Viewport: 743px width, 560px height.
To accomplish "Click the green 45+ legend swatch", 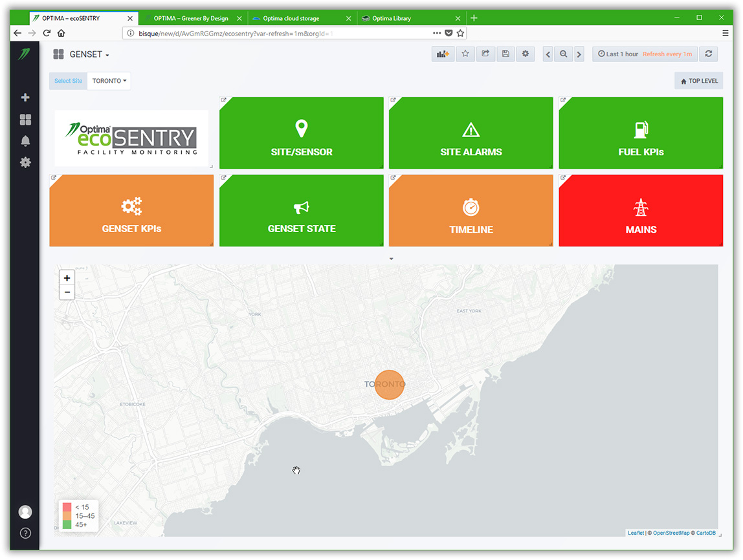I will tap(67, 524).
